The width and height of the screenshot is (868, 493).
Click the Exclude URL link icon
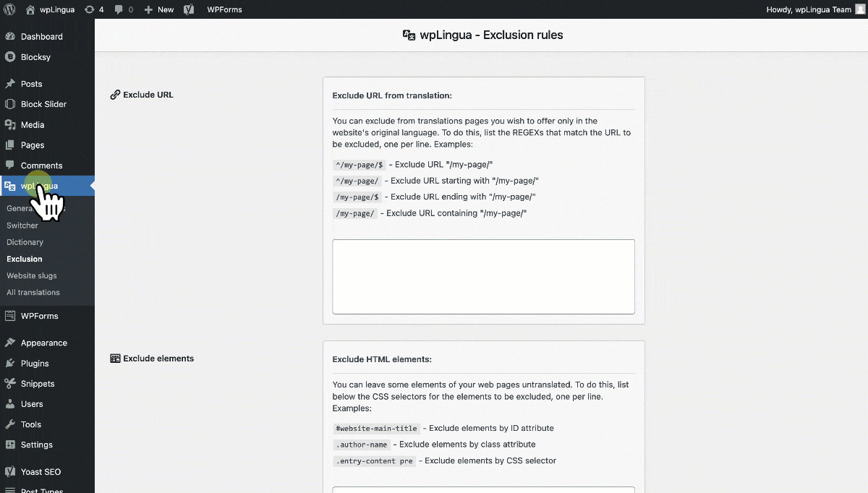[x=115, y=95]
